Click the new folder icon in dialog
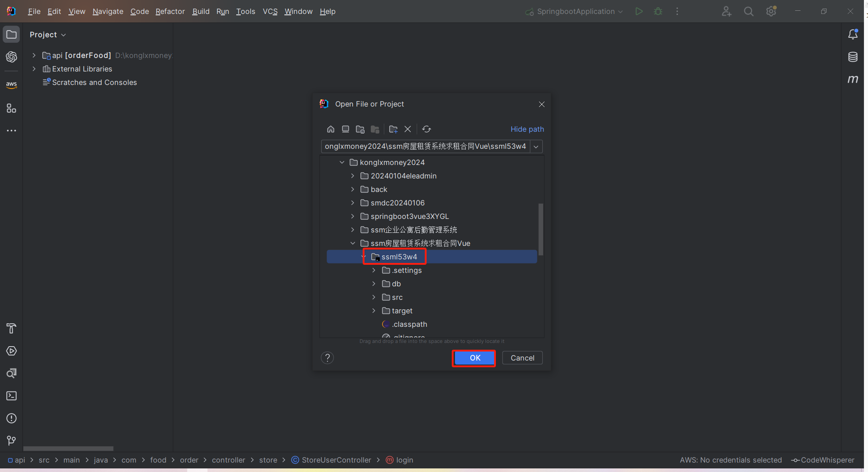Image resolution: width=868 pixels, height=472 pixels. click(x=393, y=129)
